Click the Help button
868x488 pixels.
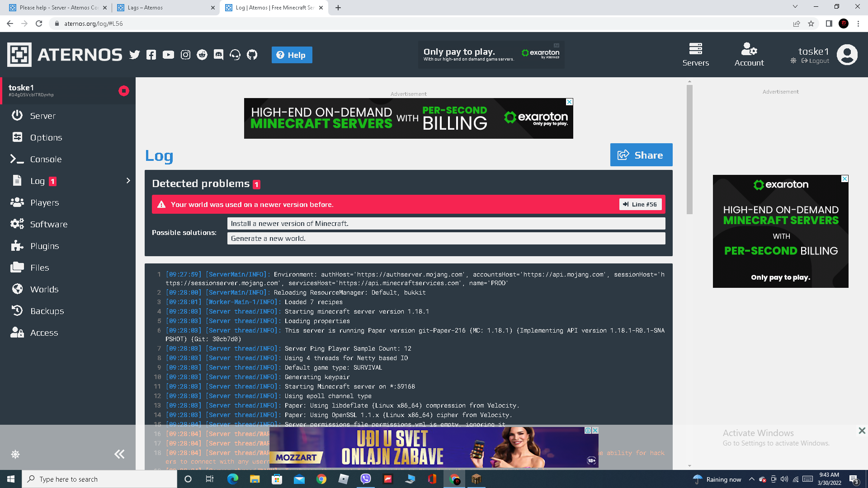coord(292,55)
